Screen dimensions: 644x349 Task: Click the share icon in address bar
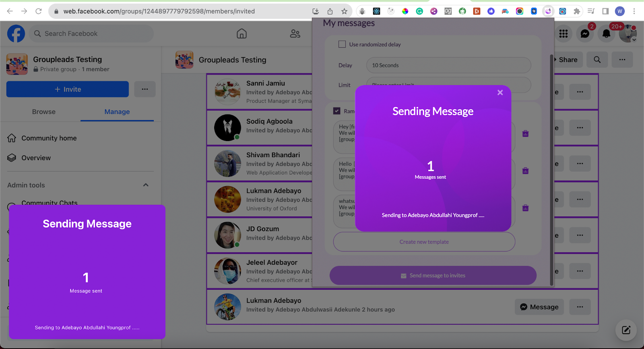click(x=330, y=11)
